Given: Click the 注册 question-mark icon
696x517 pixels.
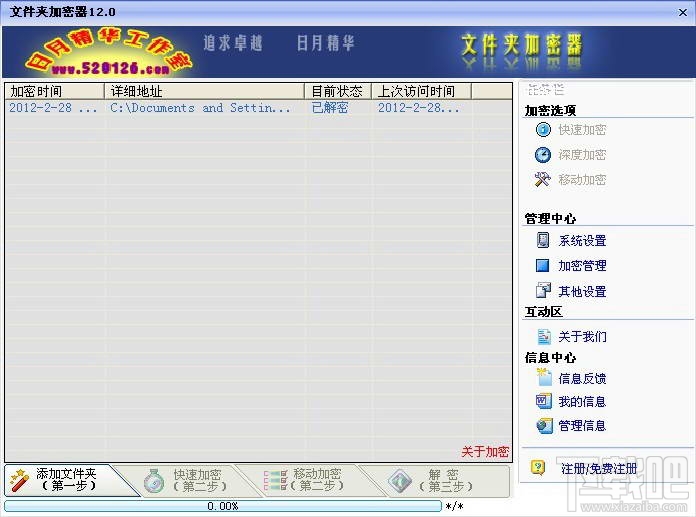Looking at the screenshot, I should 538,467.
